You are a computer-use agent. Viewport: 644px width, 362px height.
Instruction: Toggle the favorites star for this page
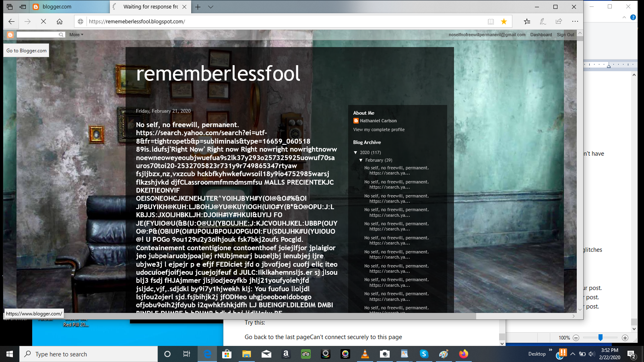coord(504,21)
